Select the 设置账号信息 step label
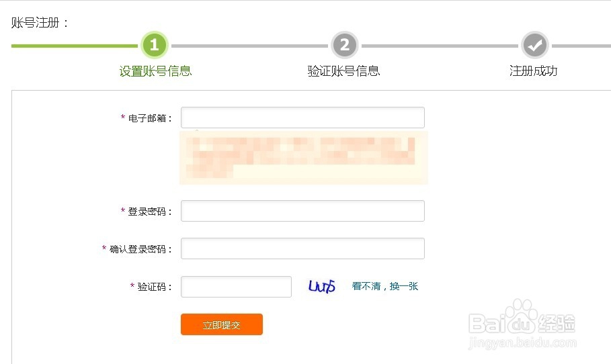This screenshot has width=611, height=364. 155,71
